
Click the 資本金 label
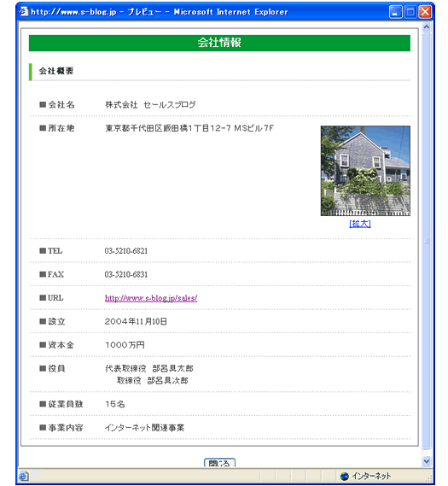[61, 345]
